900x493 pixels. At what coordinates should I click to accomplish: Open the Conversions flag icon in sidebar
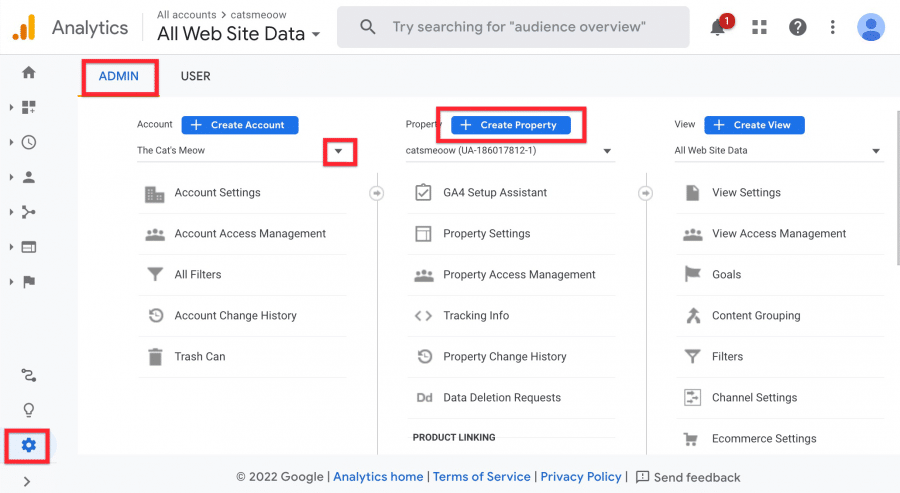click(29, 282)
